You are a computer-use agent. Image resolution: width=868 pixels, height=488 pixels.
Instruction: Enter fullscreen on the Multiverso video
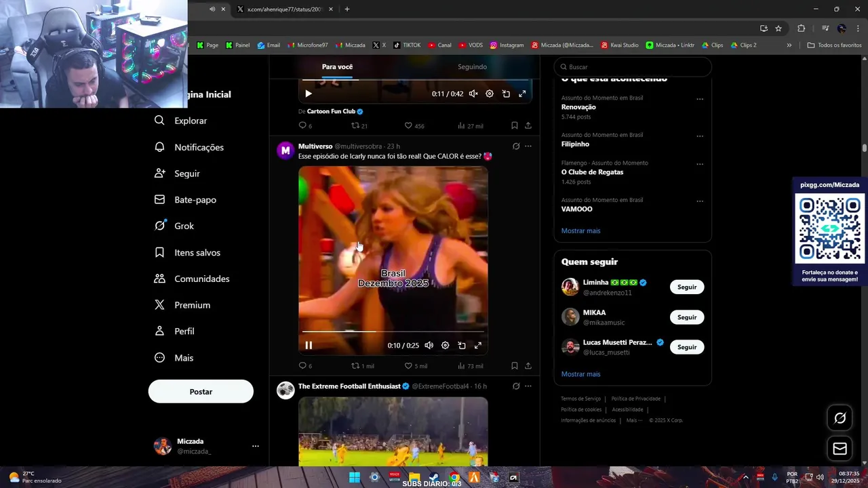(x=478, y=345)
